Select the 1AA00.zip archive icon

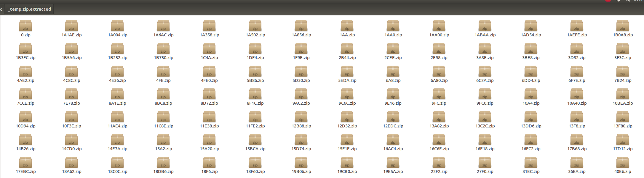click(x=439, y=26)
